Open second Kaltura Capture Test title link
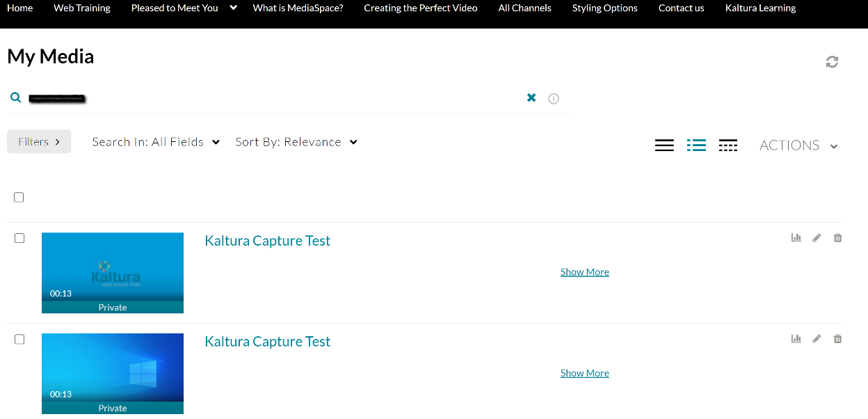The height and width of the screenshot is (419, 868). pyautogui.click(x=268, y=342)
